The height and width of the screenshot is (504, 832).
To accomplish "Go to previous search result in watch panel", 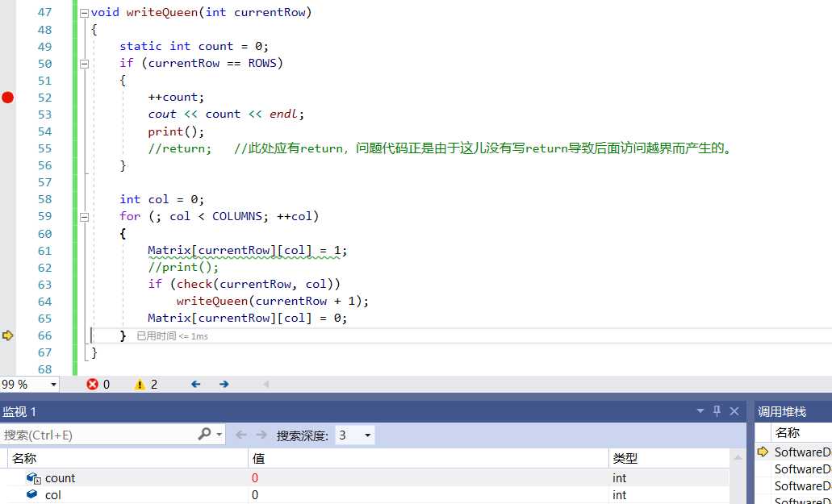I will (241, 435).
